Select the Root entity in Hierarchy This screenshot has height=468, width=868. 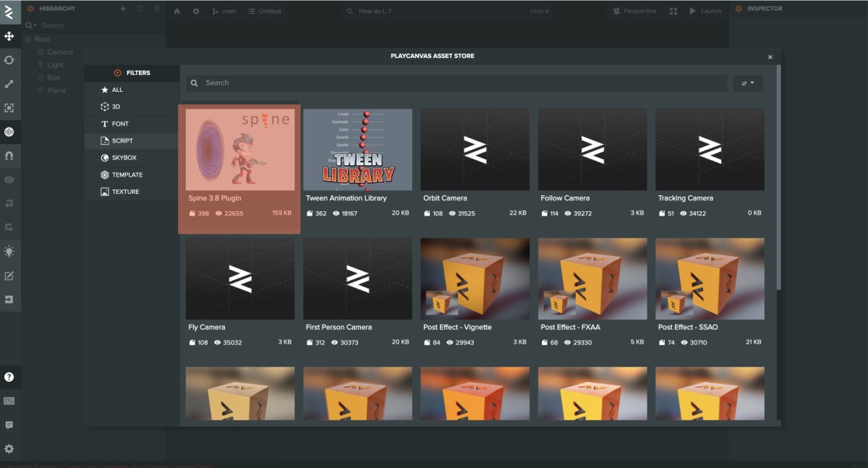tap(42, 39)
